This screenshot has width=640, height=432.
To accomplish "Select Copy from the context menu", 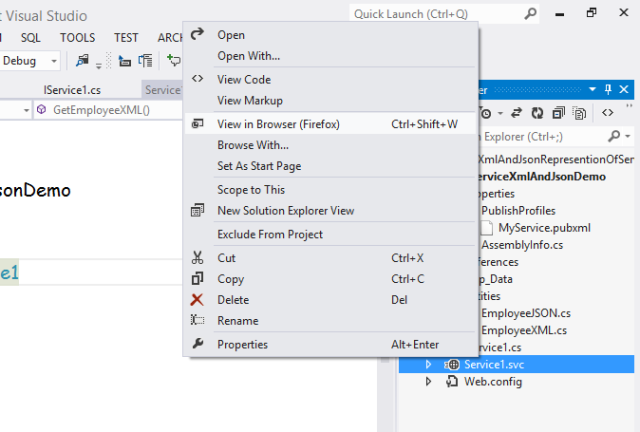I will pos(331,278).
